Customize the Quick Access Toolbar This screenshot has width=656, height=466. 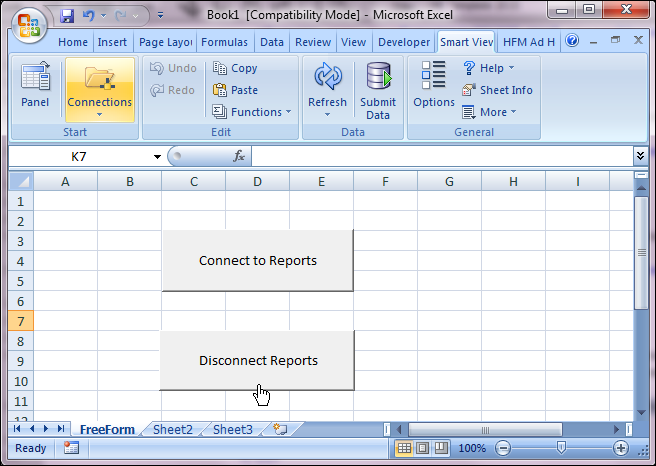click(160, 16)
